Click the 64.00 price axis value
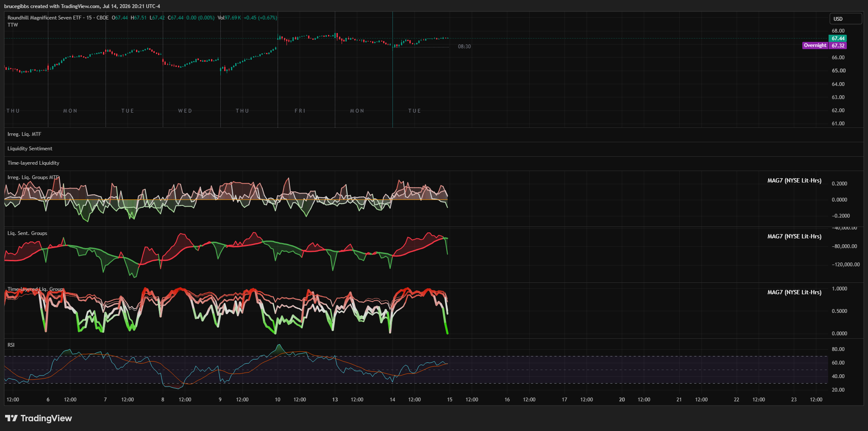The image size is (868, 431). point(838,84)
